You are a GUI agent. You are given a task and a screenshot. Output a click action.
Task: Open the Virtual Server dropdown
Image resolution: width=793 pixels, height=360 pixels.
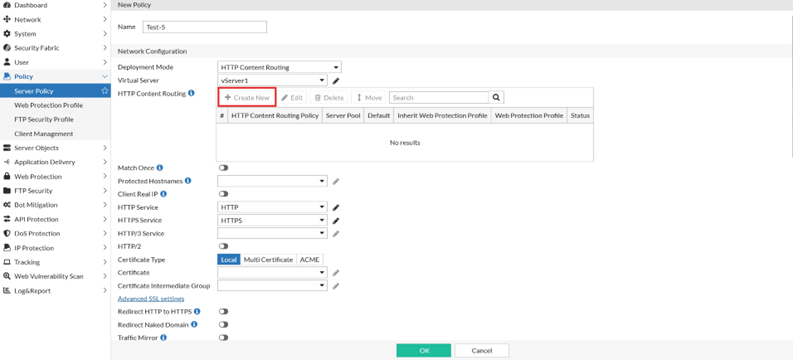[273, 80]
